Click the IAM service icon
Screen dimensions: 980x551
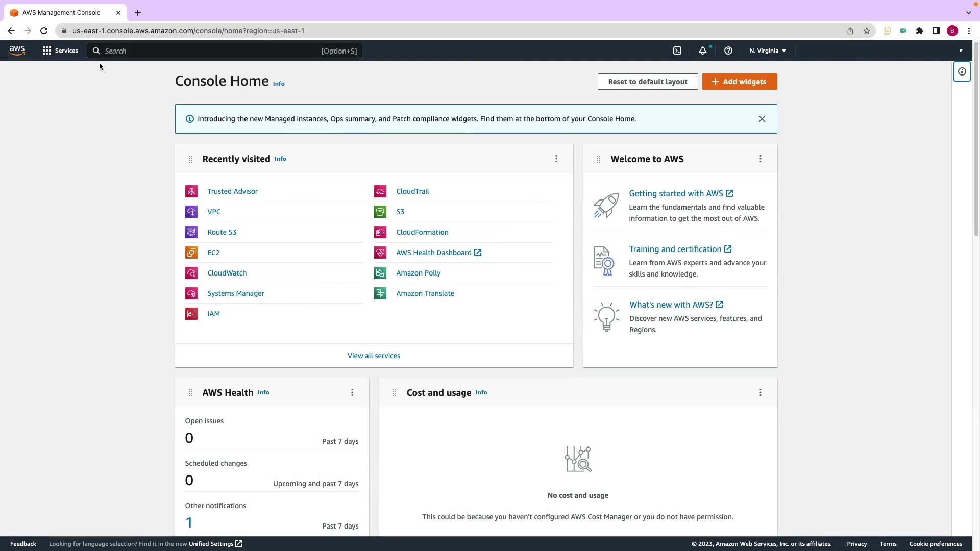click(x=191, y=314)
